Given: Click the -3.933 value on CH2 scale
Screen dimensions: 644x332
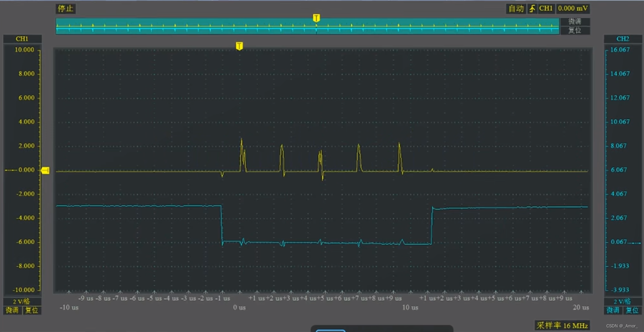Looking at the screenshot, I should coord(620,290).
